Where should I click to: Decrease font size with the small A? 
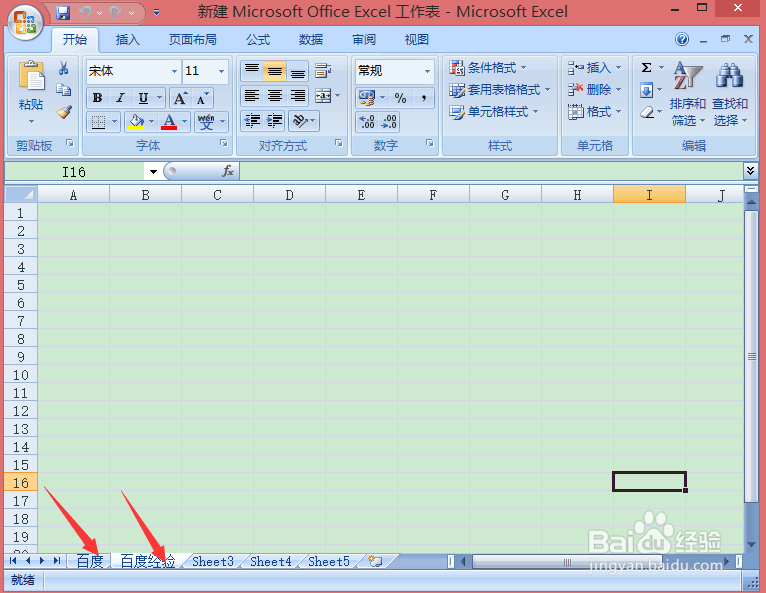point(201,98)
